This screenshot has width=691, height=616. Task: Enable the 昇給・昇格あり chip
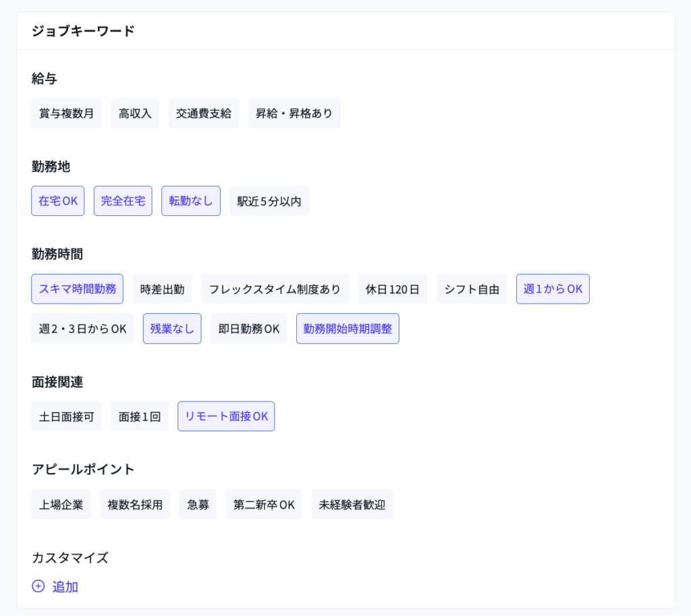tap(294, 113)
